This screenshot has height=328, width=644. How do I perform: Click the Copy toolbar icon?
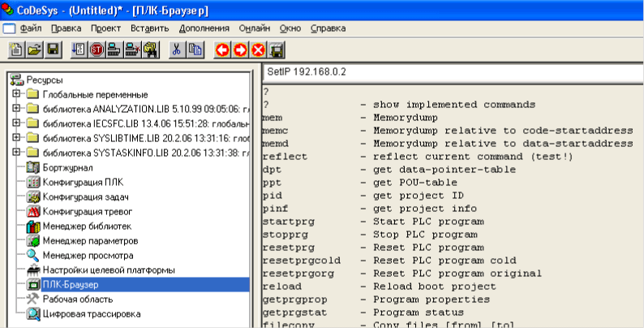tap(195, 50)
